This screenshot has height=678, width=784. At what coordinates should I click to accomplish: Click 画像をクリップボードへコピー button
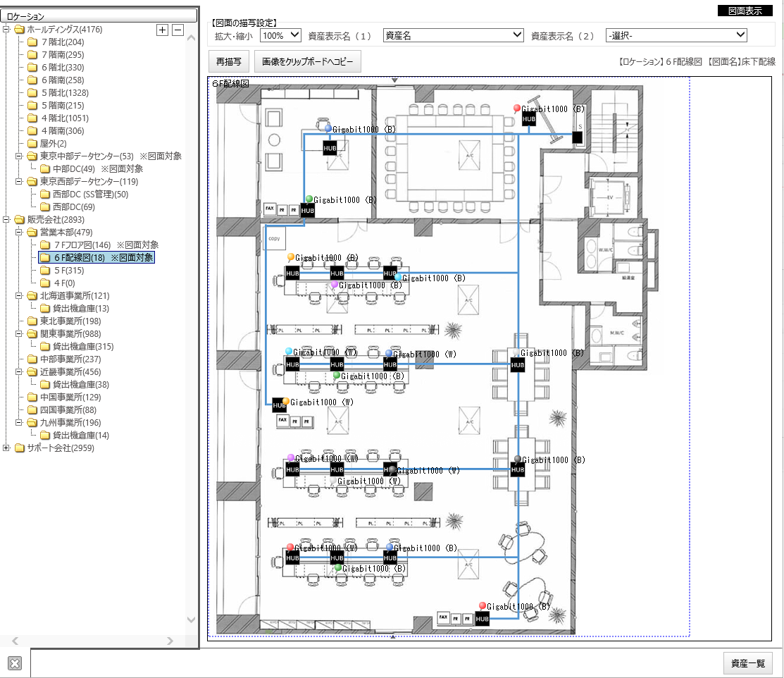pyautogui.click(x=308, y=62)
